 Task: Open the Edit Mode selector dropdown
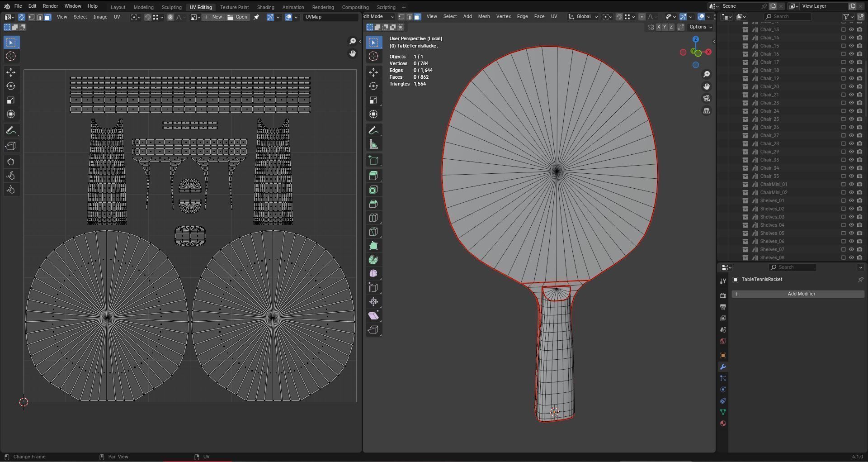379,17
